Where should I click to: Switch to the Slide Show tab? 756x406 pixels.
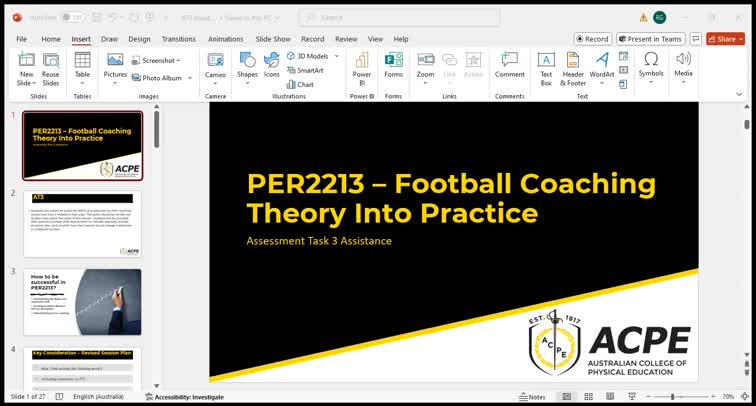(273, 39)
